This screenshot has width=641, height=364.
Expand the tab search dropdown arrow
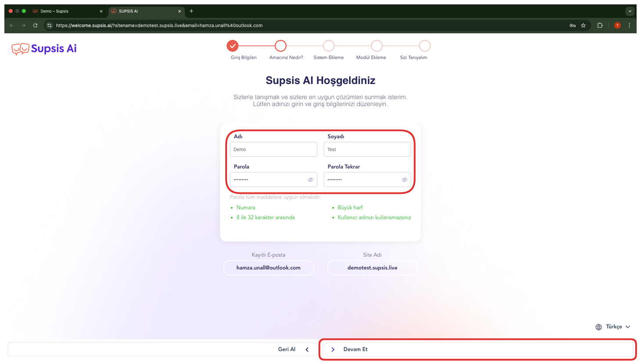click(630, 11)
